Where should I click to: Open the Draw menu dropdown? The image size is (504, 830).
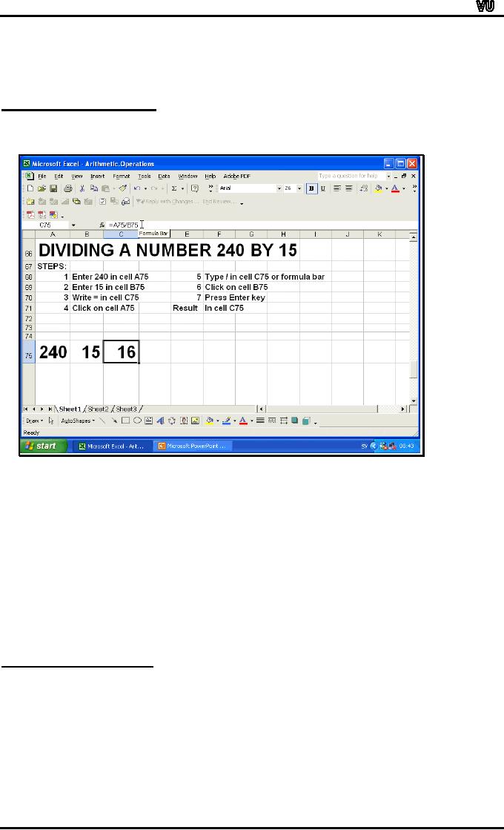tap(35, 421)
